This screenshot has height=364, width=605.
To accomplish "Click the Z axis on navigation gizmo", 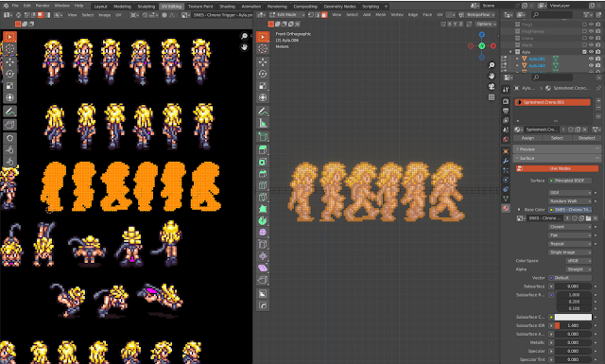I will click(481, 35).
